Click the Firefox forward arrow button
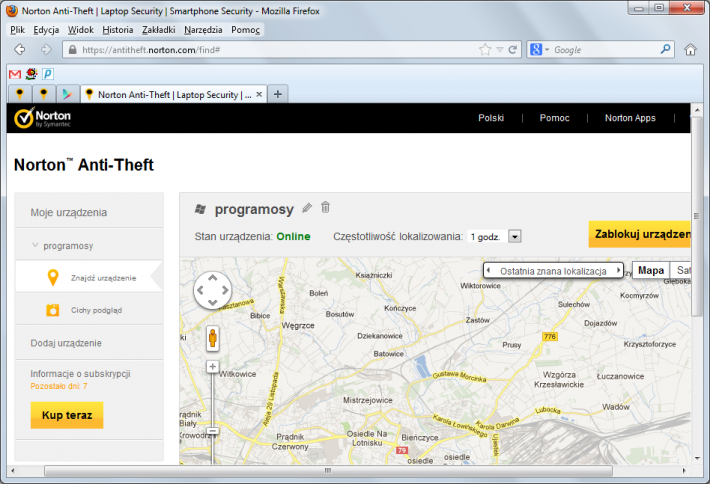The width and height of the screenshot is (710, 484). coord(46,49)
